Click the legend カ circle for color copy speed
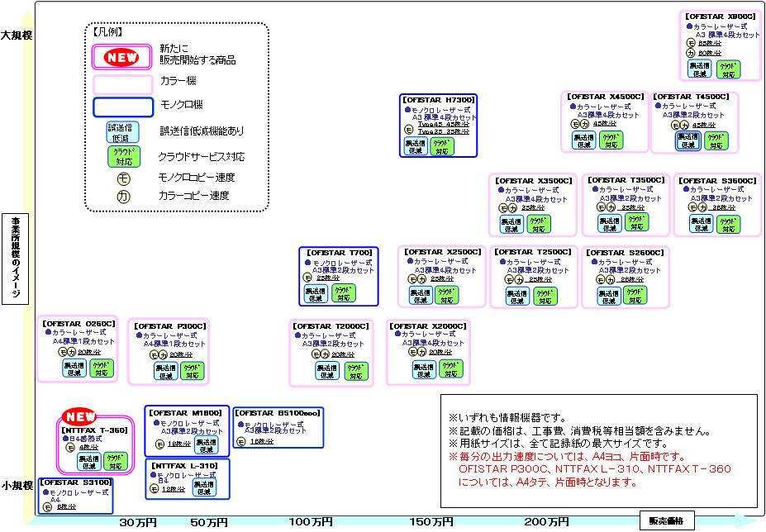 [124, 197]
